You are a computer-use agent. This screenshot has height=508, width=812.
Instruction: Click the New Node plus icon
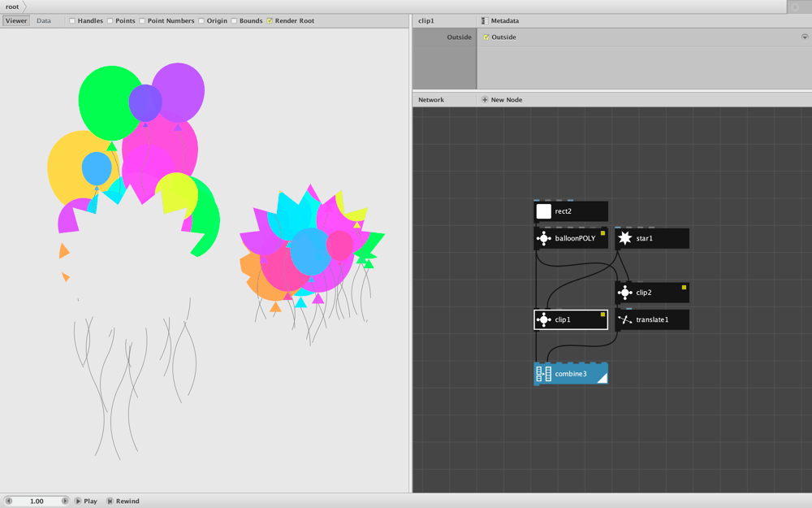pos(485,99)
